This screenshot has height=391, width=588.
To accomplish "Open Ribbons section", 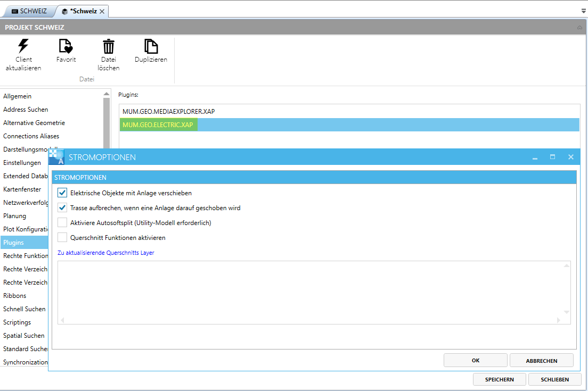I will [x=14, y=295].
